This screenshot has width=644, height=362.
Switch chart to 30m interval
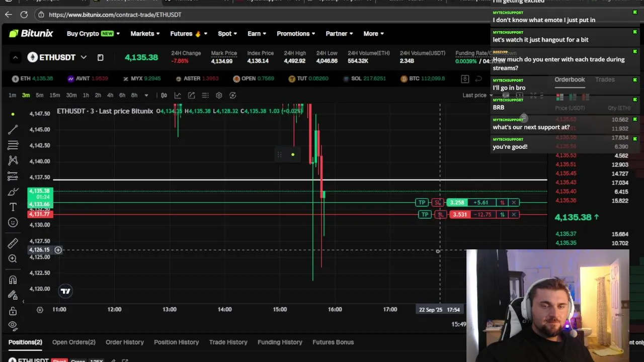coord(71,95)
